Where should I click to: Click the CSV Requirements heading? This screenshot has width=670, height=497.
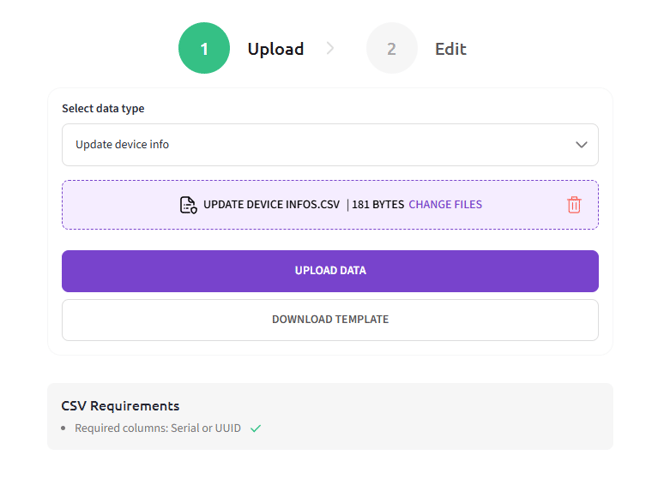point(120,406)
